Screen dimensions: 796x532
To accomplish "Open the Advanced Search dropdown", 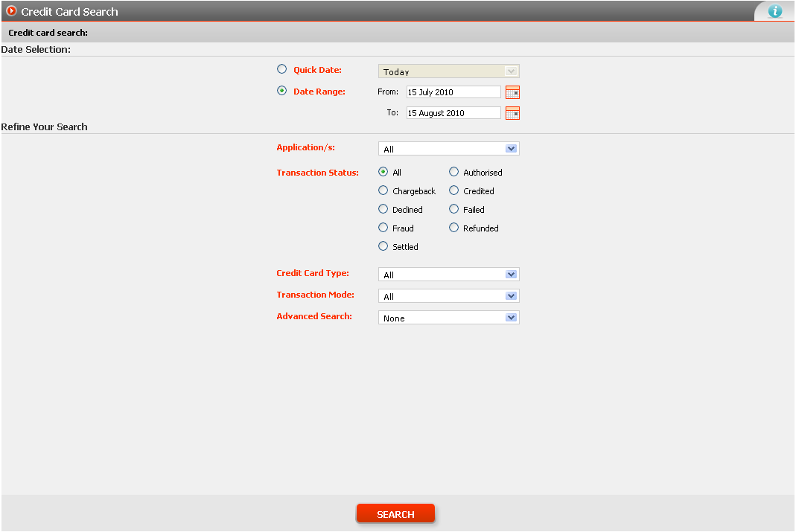I will (x=449, y=318).
